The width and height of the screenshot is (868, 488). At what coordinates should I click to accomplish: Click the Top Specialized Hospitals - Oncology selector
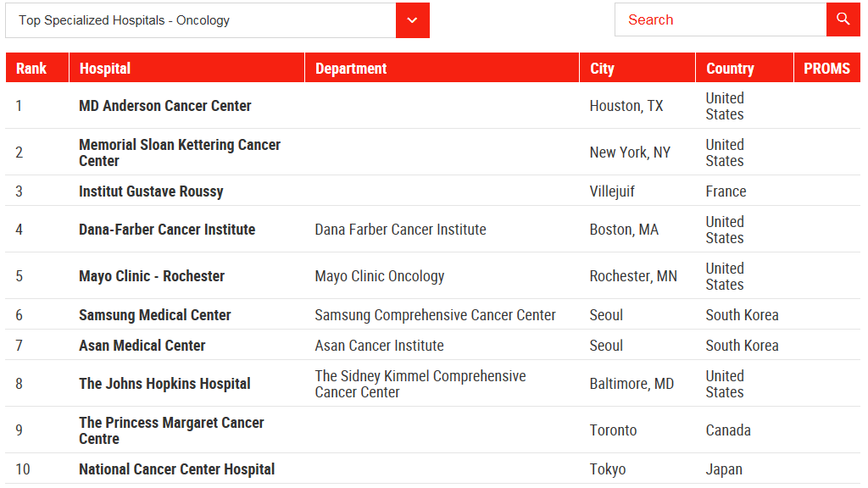point(201,20)
